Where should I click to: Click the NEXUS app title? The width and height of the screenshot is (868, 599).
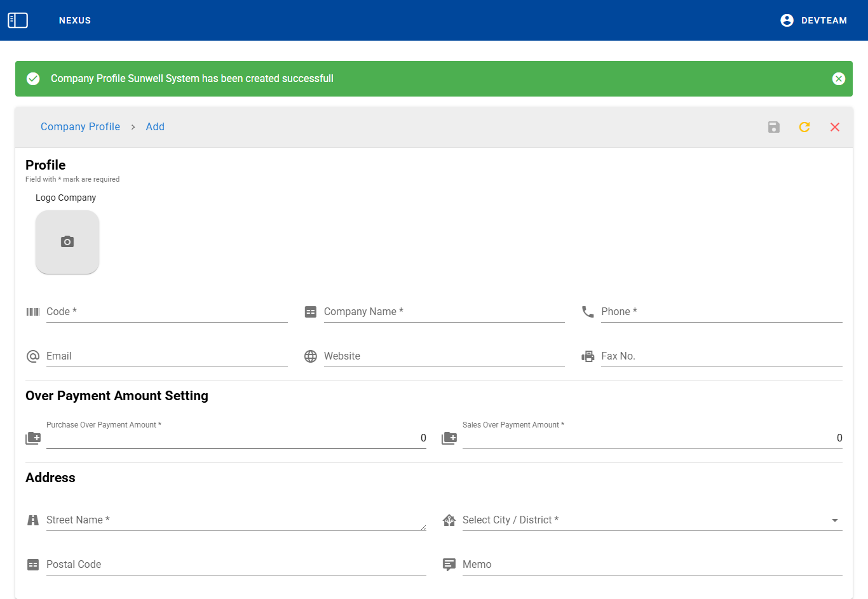75,20
